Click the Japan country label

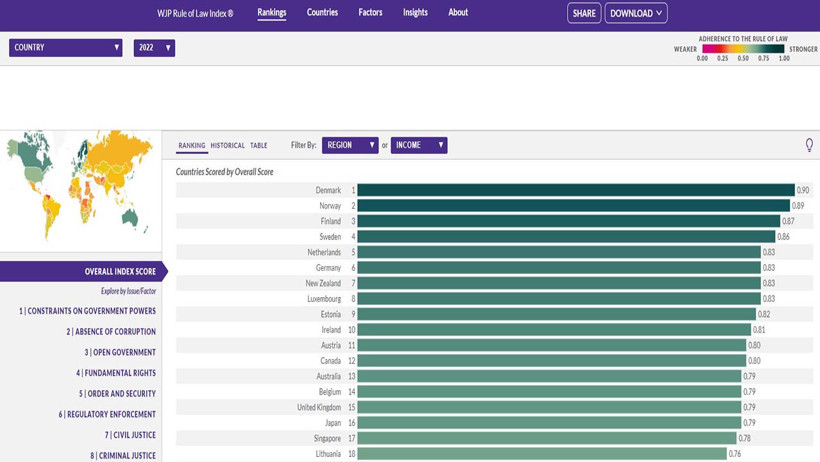click(333, 423)
